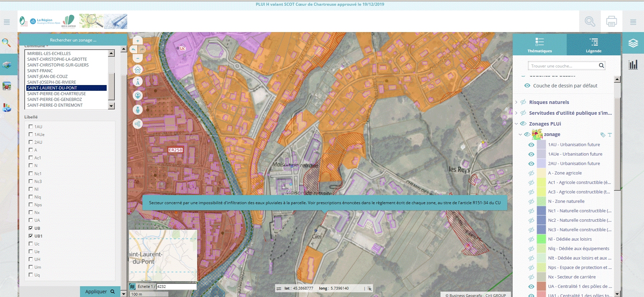
Task: Click search panel scrollbar down arrow
Action: [x=124, y=294]
